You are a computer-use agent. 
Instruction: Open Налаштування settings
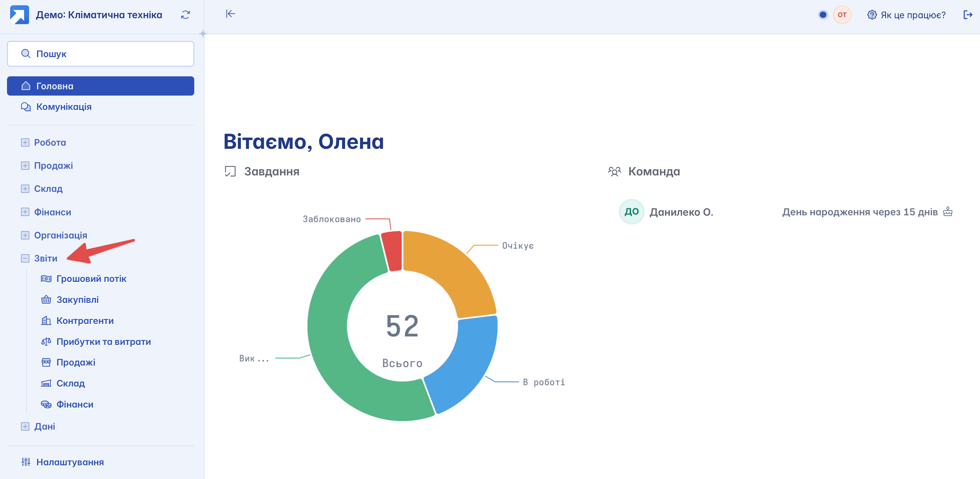coord(70,462)
